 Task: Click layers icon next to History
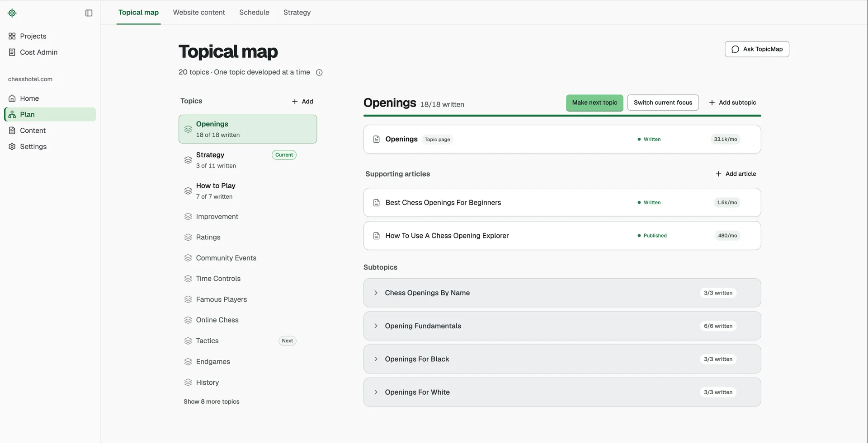188,382
